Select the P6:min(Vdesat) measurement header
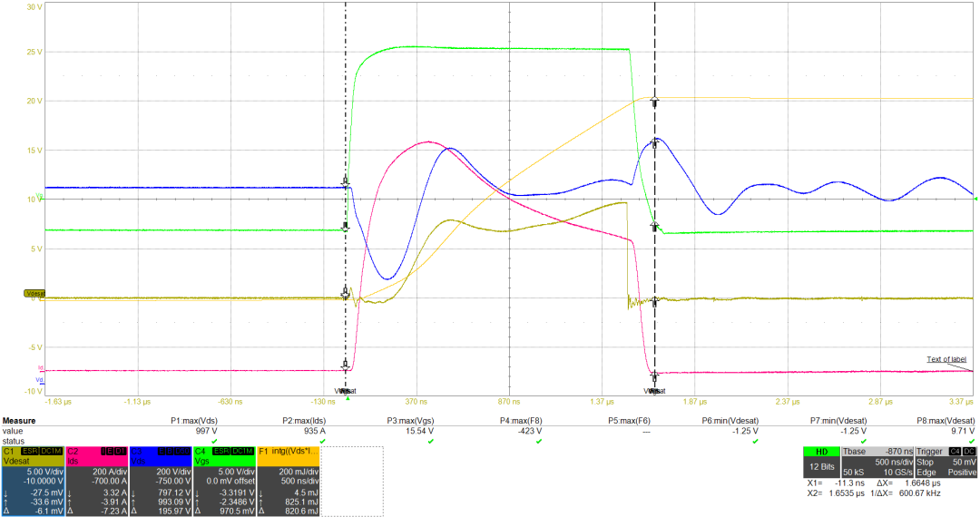Viewport: 980px width, 517px height. tap(730, 421)
